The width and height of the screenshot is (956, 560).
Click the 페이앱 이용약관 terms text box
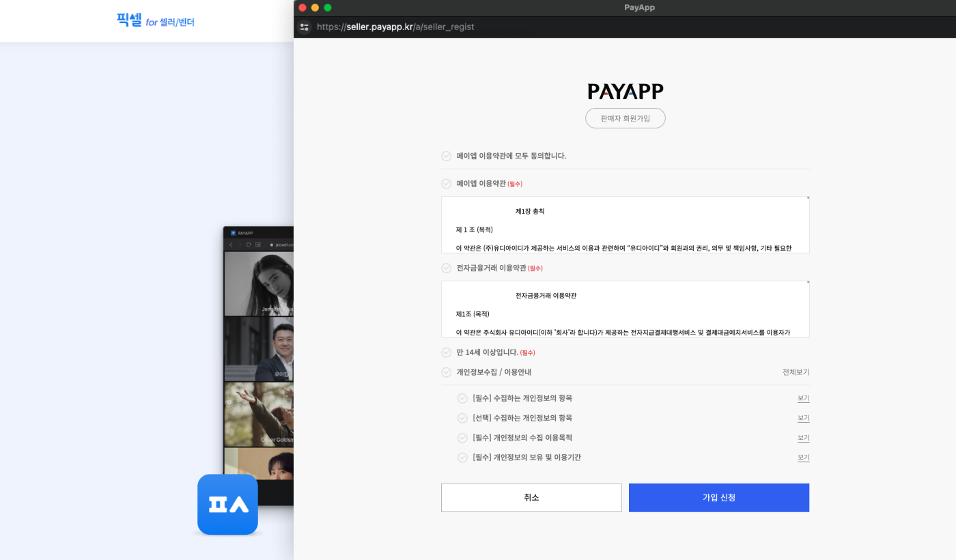(x=625, y=225)
